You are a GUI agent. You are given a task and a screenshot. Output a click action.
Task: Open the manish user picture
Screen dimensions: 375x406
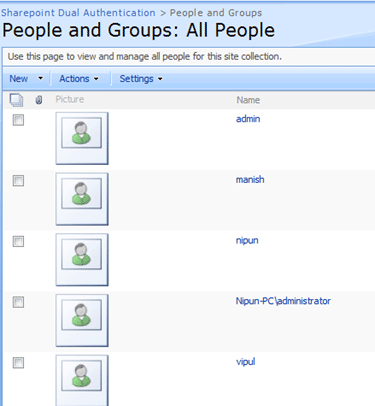pyautogui.click(x=82, y=199)
